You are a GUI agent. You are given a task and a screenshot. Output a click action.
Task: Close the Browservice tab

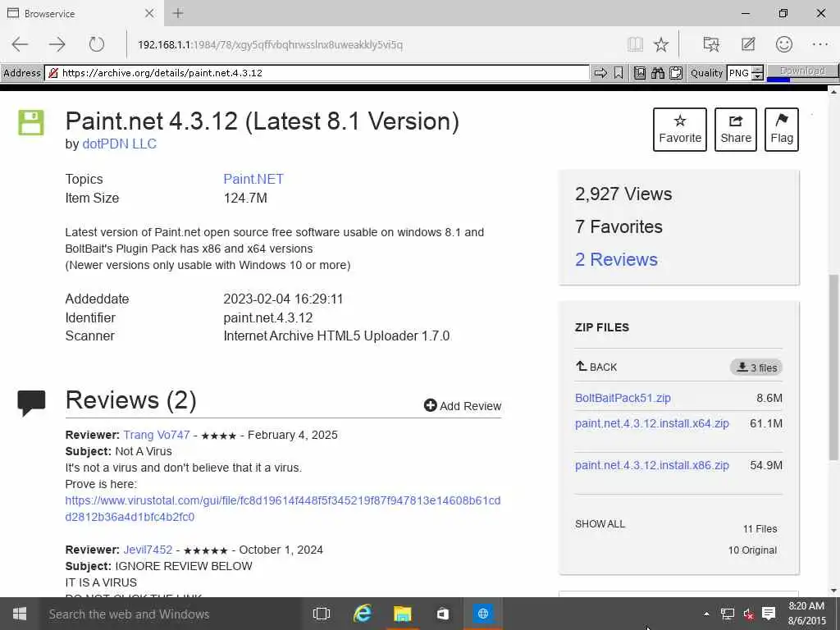[x=149, y=13]
